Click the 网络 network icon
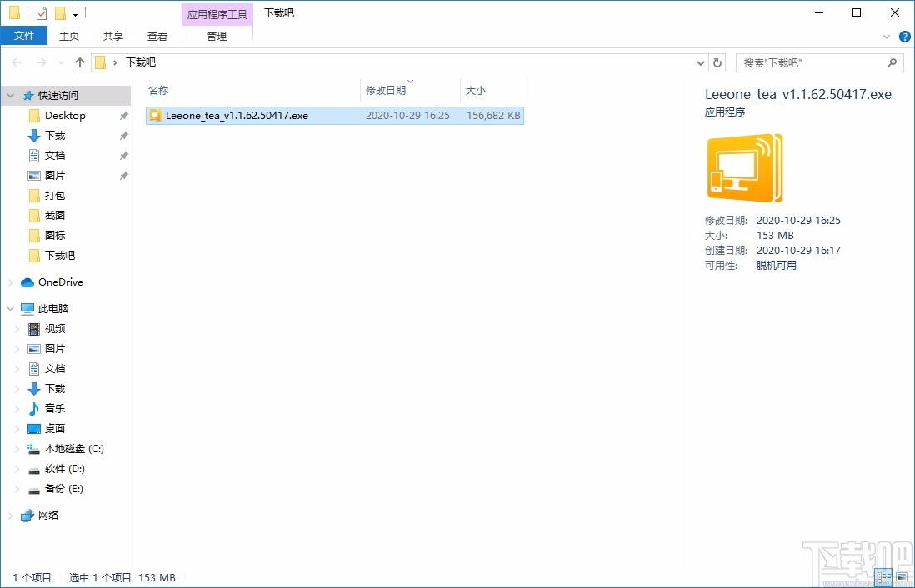This screenshot has height=588, width=915. pyautogui.click(x=27, y=515)
